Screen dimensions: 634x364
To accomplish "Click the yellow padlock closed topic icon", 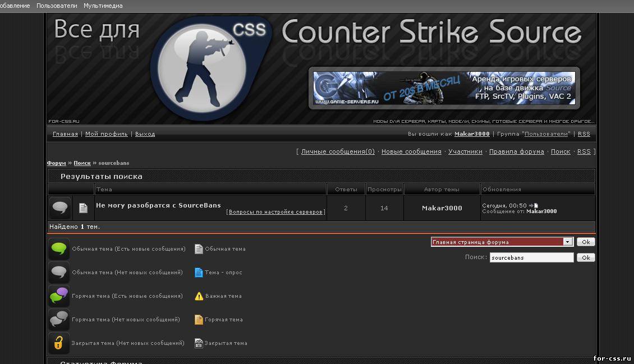I will pyautogui.click(x=58, y=343).
